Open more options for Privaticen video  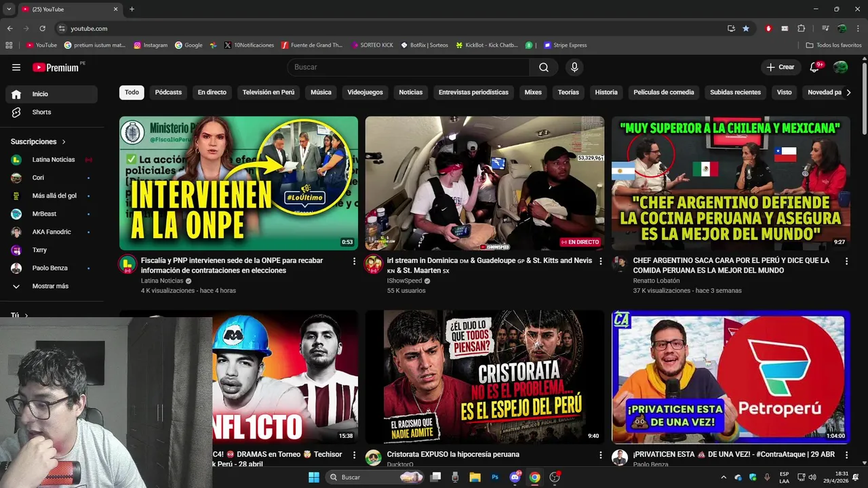pos(846,455)
